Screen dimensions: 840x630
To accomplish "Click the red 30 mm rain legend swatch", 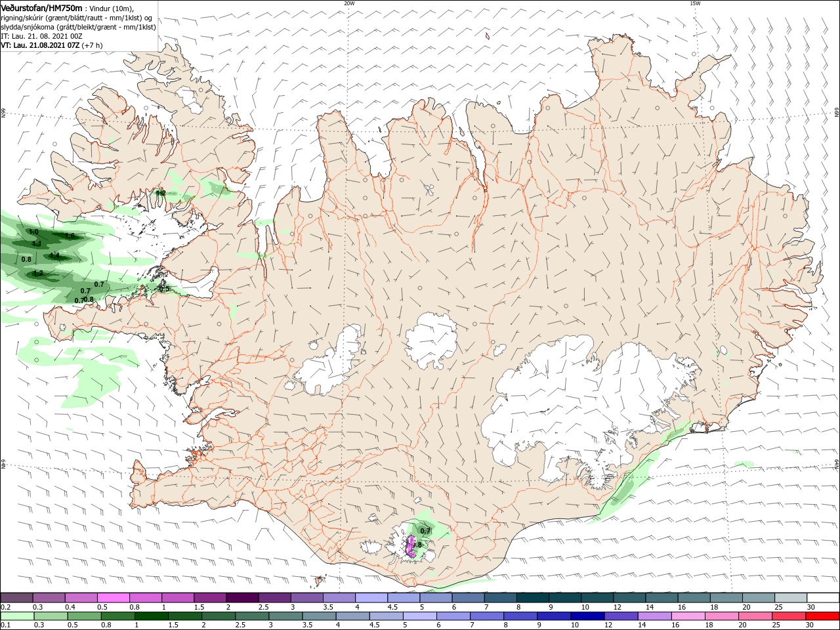I will (823, 616).
